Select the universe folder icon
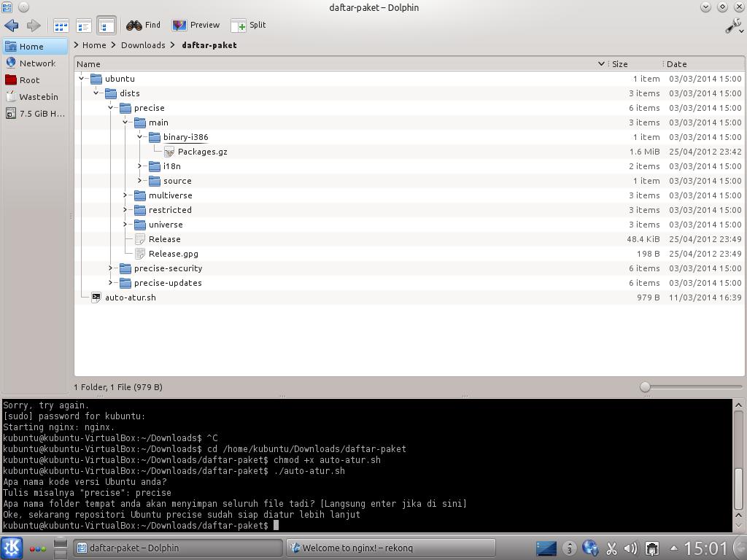Viewport: 747px width, 560px height. pyautogui.click(x=139, y=225)
